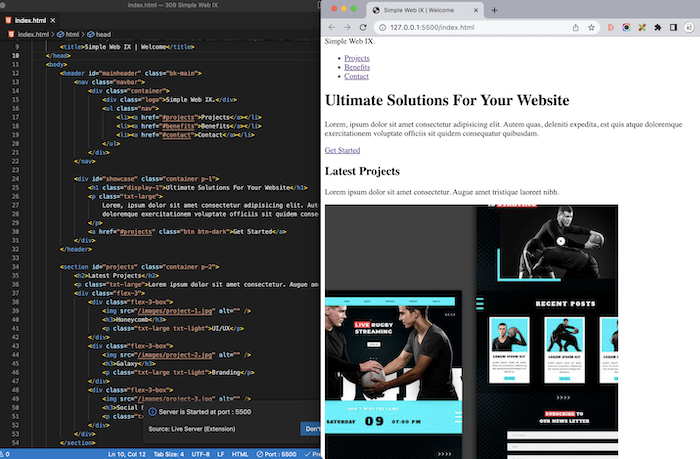Open the Projects link in the web page
The image size is (700, 459).
coord(357,58)
